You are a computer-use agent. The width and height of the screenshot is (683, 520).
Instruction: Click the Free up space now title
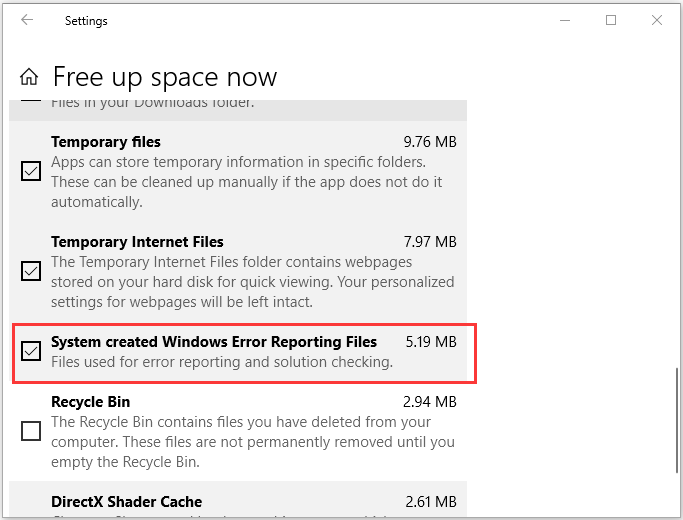(165, 77)
